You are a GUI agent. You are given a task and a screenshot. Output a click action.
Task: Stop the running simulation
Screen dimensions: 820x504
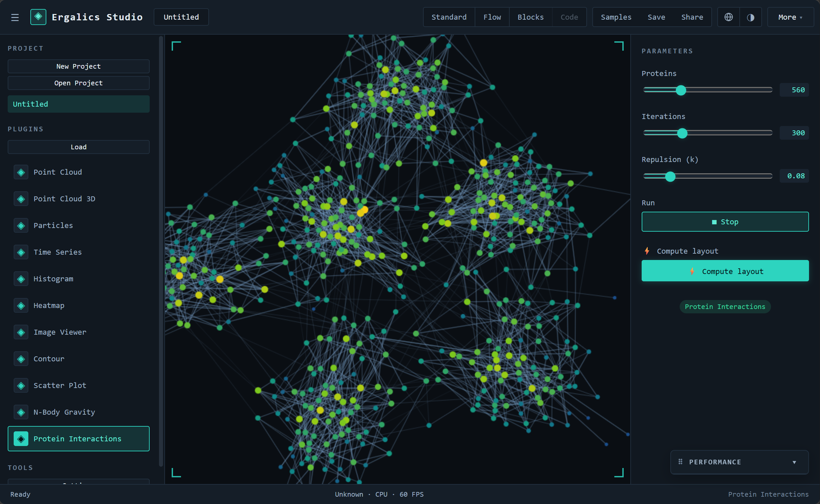coord(725,222)
